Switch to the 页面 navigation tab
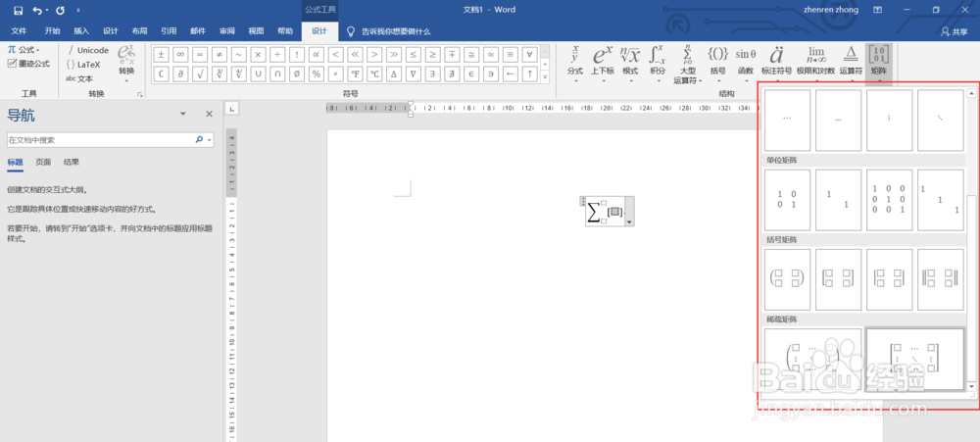 [43, 162]
